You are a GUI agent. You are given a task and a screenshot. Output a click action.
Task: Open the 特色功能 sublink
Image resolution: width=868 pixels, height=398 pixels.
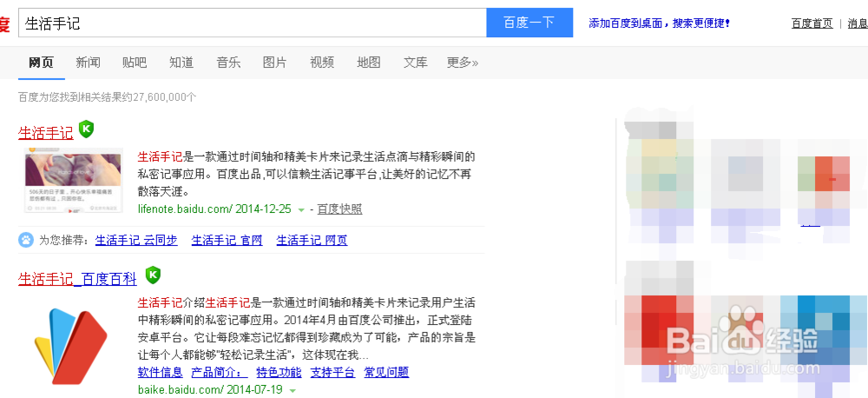[279, 372]
